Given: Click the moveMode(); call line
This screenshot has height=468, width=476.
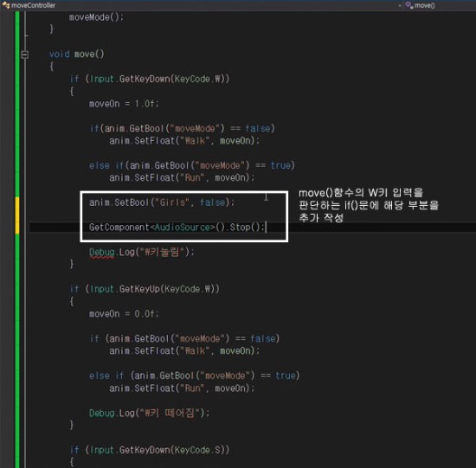Looking at the screenshot, I should tap(97, 17).
